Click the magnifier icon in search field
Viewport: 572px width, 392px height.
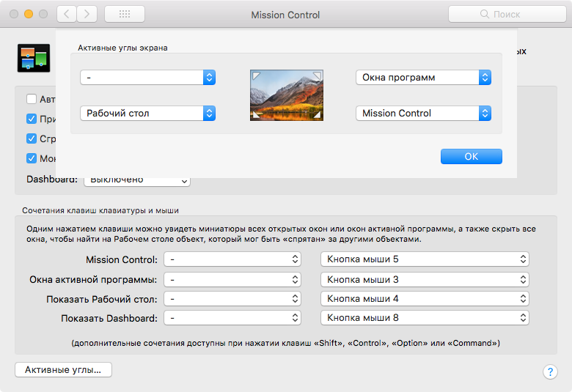(x=484, y=14)
